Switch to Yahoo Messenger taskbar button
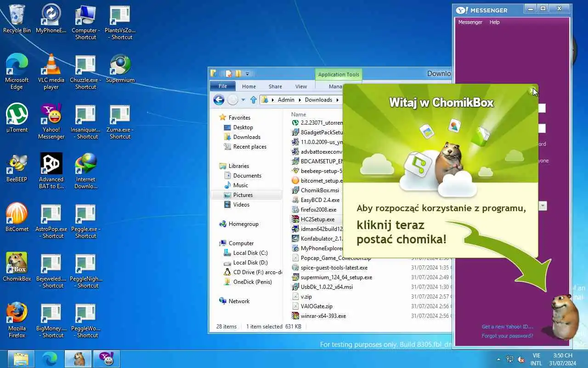 106,359
